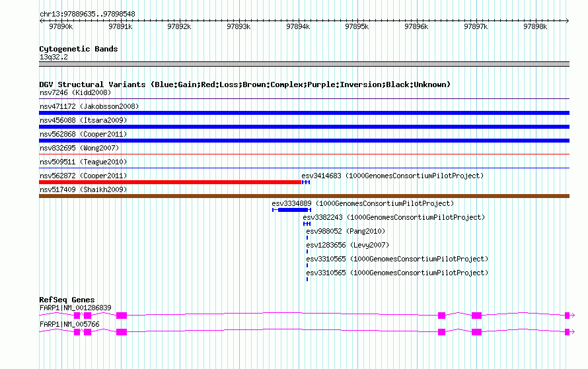Click the blue gain bar under nsv471172
Image resolution: width=588 pixels, height=369 pixels.
pos(304,113)
